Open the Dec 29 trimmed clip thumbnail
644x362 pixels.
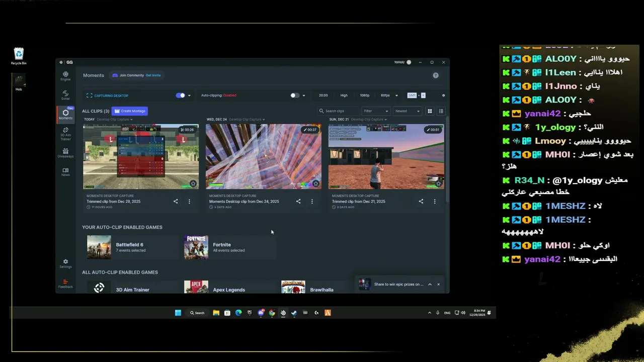pyautogui.click(x=141, y=156)
